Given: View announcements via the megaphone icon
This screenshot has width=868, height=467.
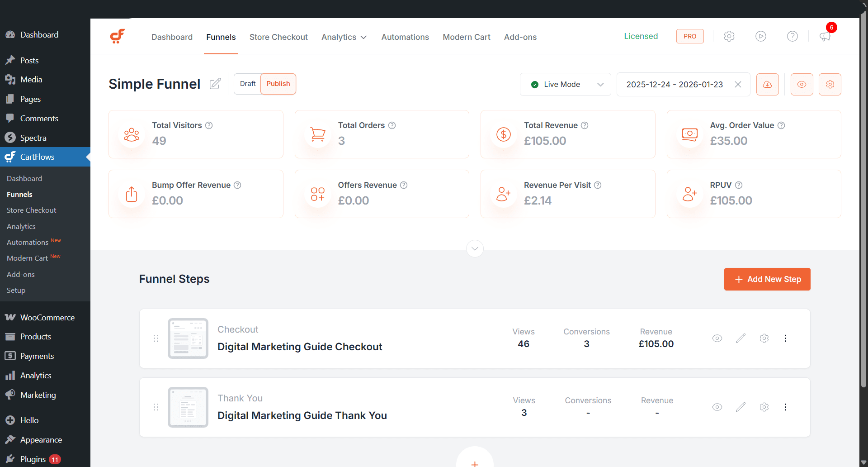Looking at the screenshot, I should 825,37.
